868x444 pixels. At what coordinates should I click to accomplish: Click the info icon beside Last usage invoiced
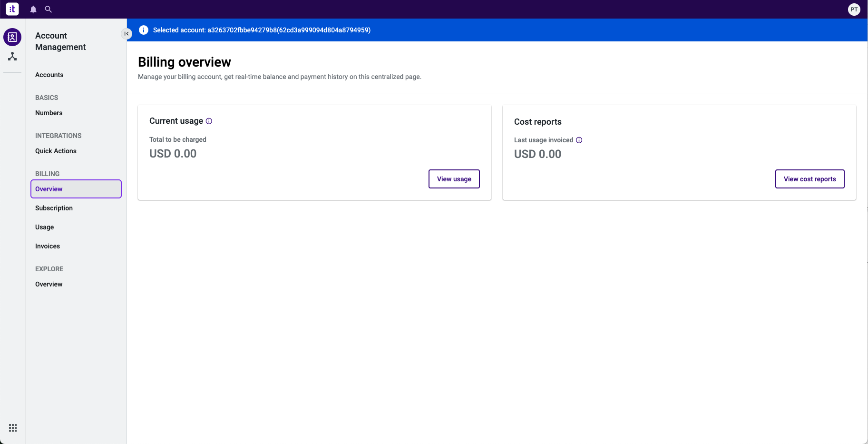coord(579,140)
